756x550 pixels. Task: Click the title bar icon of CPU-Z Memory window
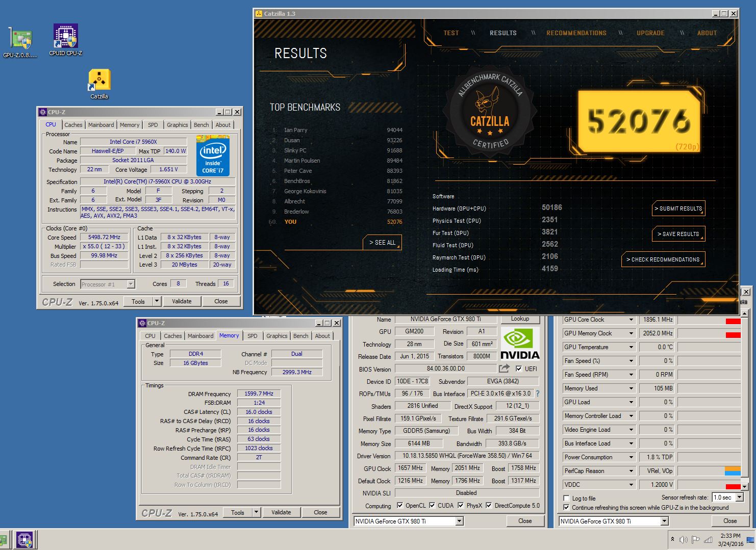[x=142, y=323]
